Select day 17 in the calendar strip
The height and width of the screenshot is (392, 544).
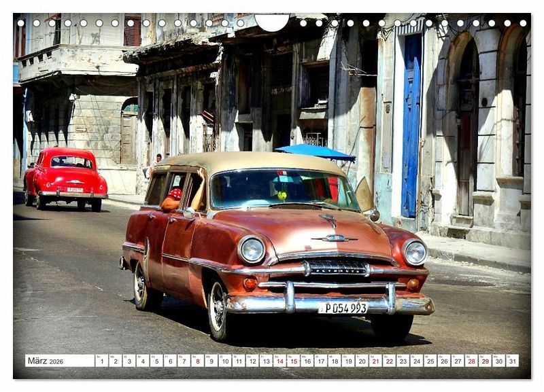point(321,361)
